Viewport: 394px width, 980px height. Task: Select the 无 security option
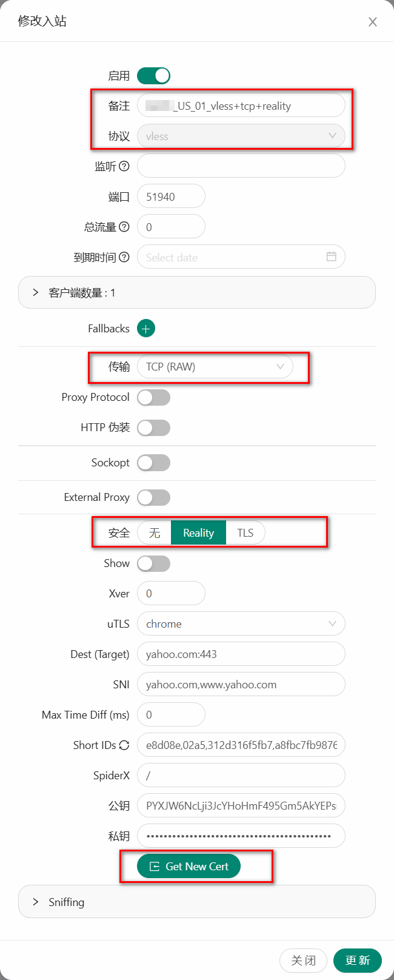(x=155, y=533)
